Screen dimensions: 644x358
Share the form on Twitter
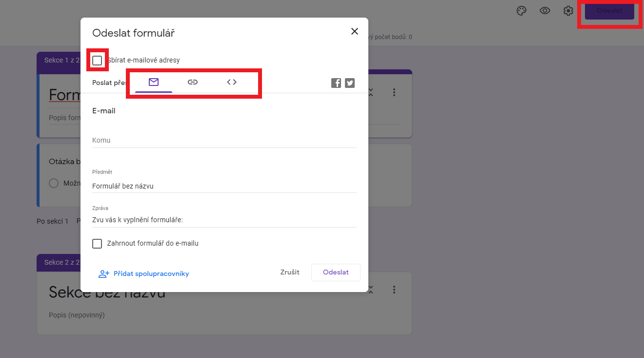[350, 83]
